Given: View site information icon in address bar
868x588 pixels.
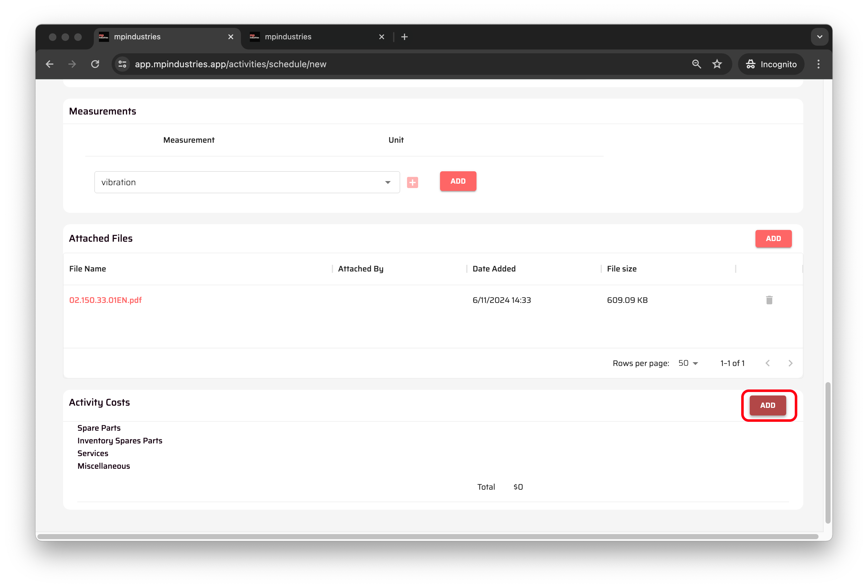Looking at the screenshot, I should pyautogui.click(x=122, y=64).
